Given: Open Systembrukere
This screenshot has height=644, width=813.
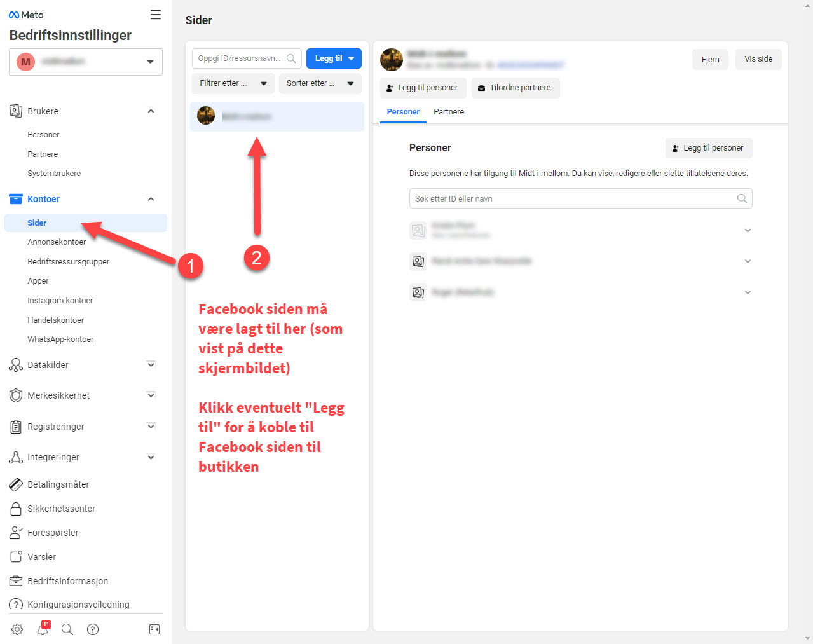Looking at the screenshot, I should 54,174.
